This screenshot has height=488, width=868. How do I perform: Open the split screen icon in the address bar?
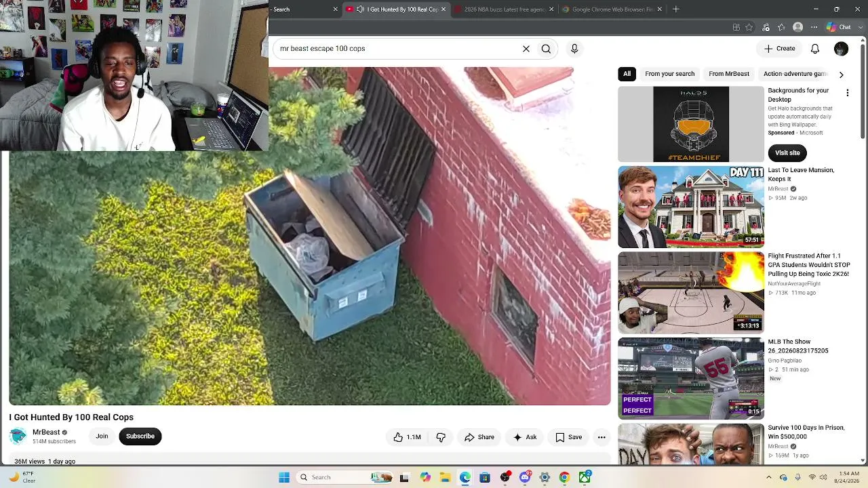[x=736, y=27]
